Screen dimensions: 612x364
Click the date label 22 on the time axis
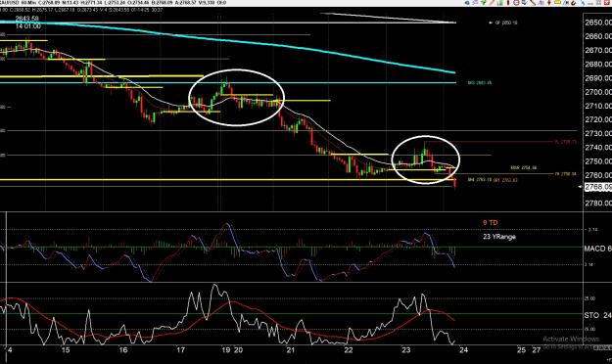[x=349, y=350]
